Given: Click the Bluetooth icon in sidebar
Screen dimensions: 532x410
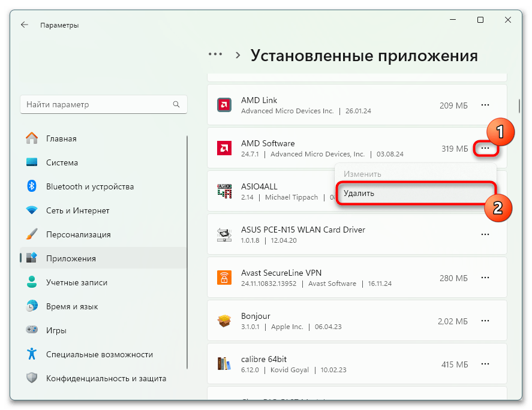Looking at the screenshot, I should [x=32, y=186].
